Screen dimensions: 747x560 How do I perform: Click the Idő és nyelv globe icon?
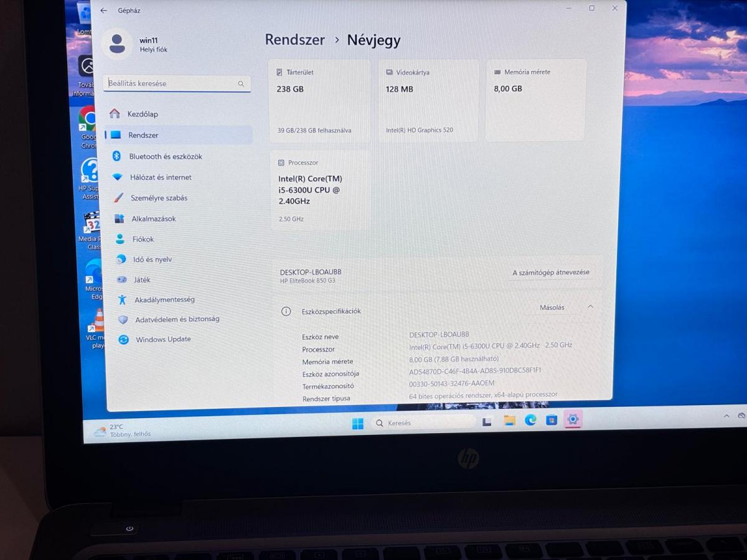click(121, 259)
